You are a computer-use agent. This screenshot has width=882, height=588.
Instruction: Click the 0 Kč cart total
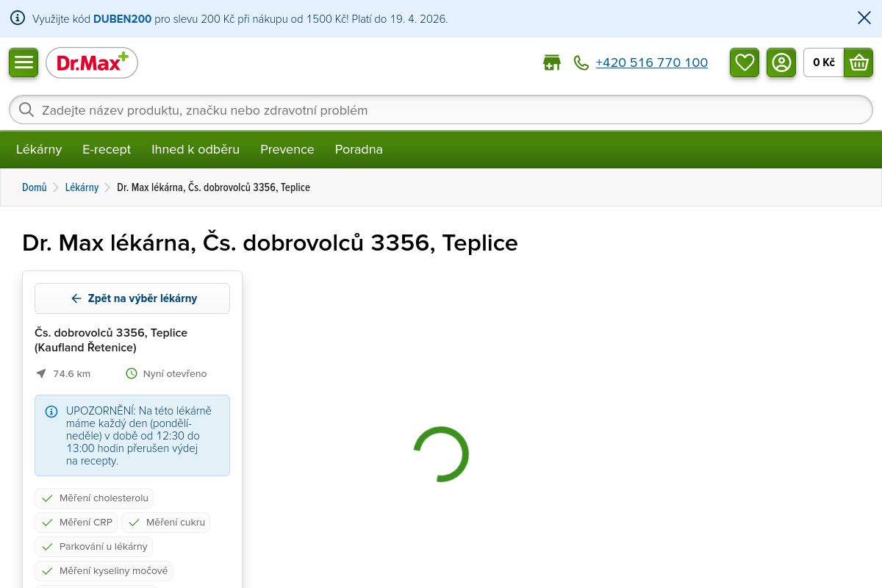pyautogui.click(x=823, y=62)
